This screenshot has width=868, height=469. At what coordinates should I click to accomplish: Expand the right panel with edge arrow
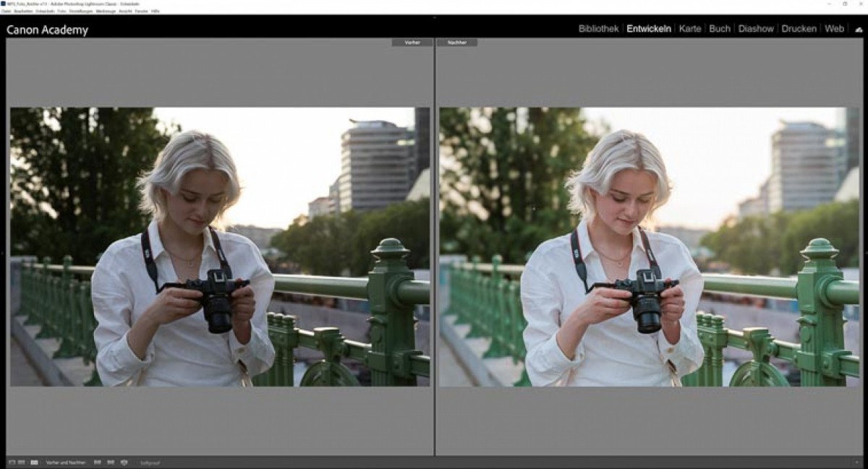(865, 252)
